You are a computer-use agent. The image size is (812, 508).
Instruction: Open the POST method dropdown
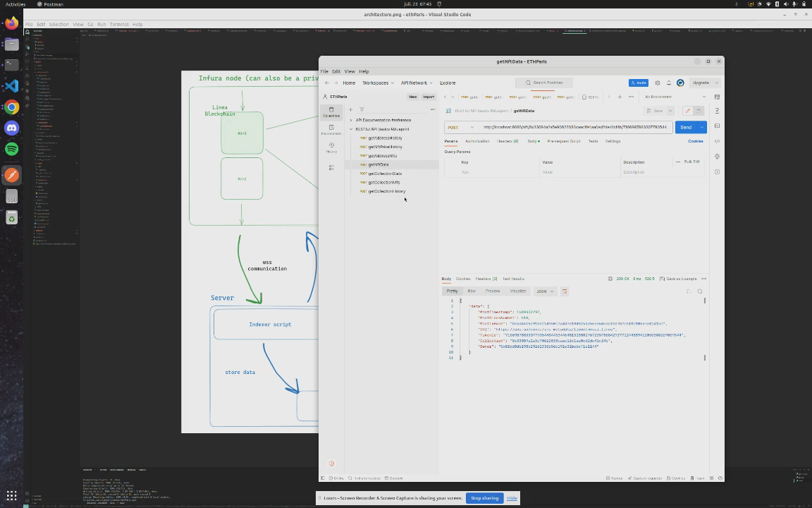tap(461, 128)
